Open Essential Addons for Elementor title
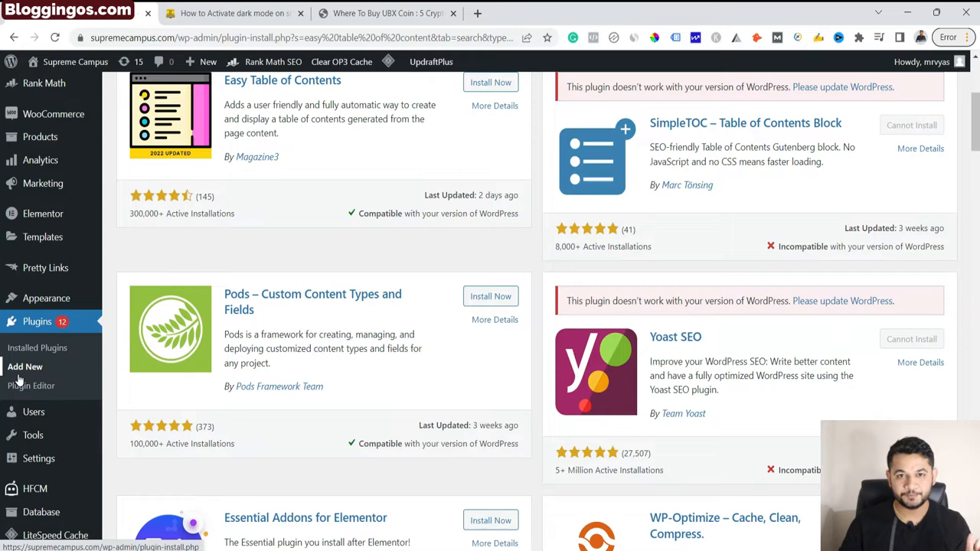Screen dimensions: 980x551 tap(305, 518)
